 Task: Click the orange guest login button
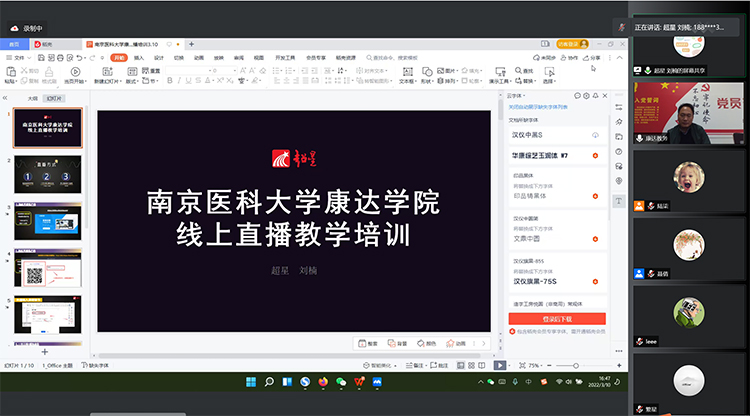pyautogui.click(x=572, y=44)
